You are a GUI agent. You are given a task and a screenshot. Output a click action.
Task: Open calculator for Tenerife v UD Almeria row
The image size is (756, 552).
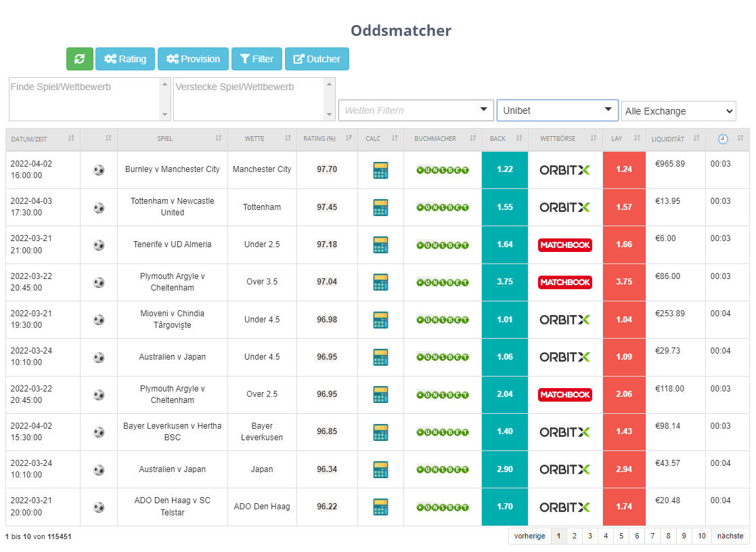coord(380,245)
